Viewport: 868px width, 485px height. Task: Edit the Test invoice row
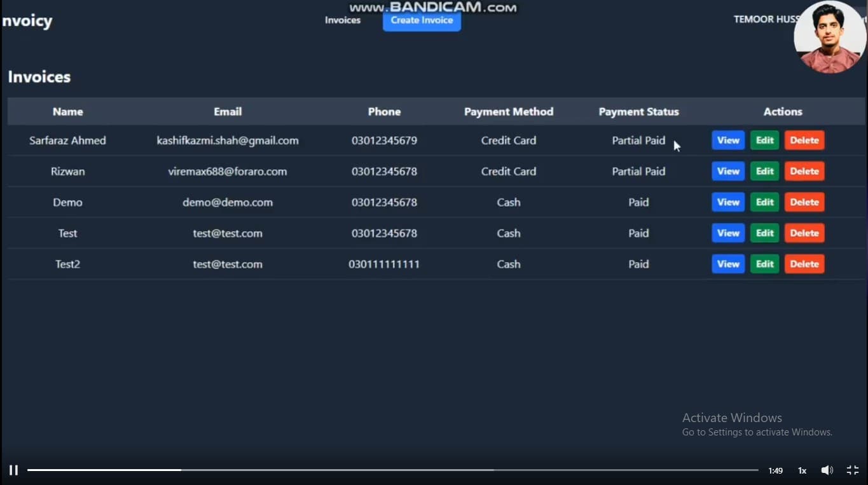pos(764,233)
